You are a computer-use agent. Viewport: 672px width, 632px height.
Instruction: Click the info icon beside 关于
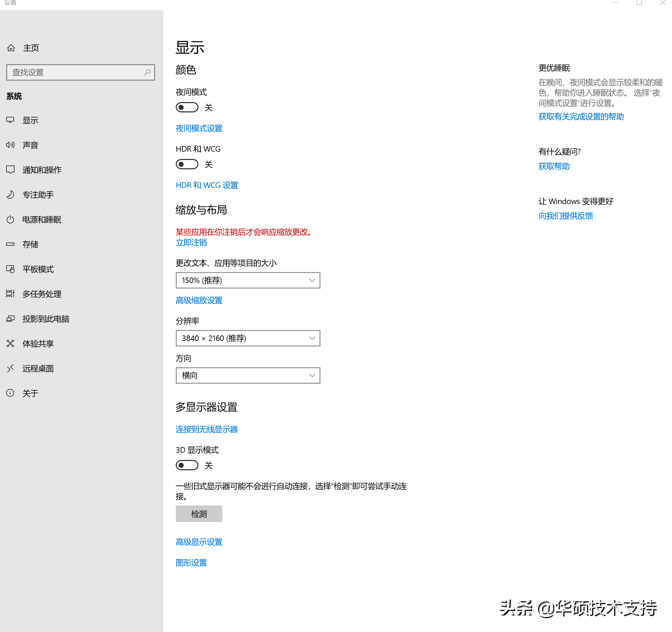click(x=10, y=393)
